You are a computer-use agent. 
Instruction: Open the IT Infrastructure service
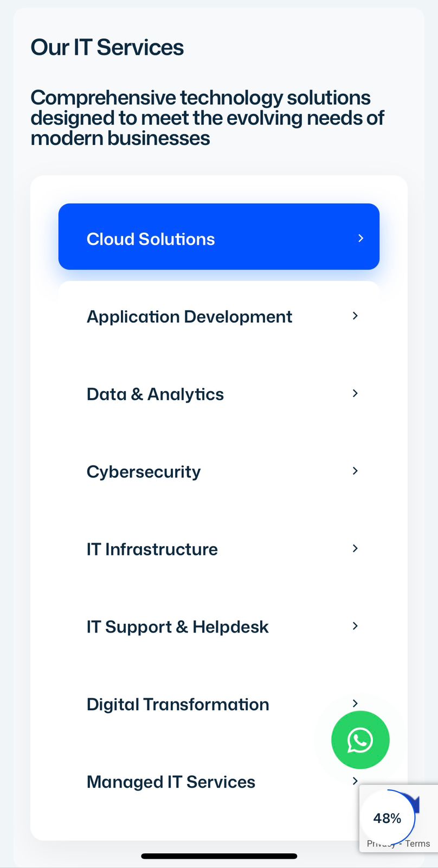coord(152,550)
